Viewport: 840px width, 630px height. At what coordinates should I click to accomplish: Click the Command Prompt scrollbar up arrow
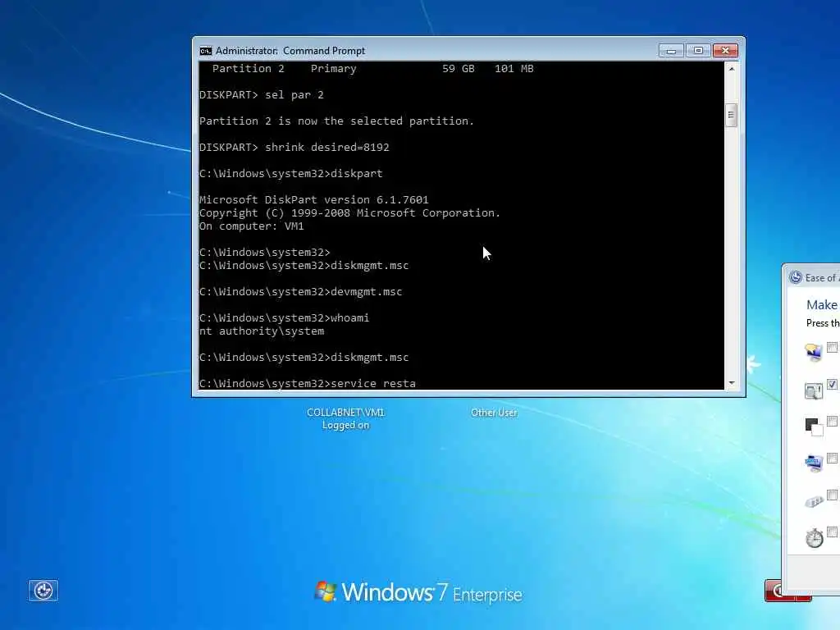(731, 69)
